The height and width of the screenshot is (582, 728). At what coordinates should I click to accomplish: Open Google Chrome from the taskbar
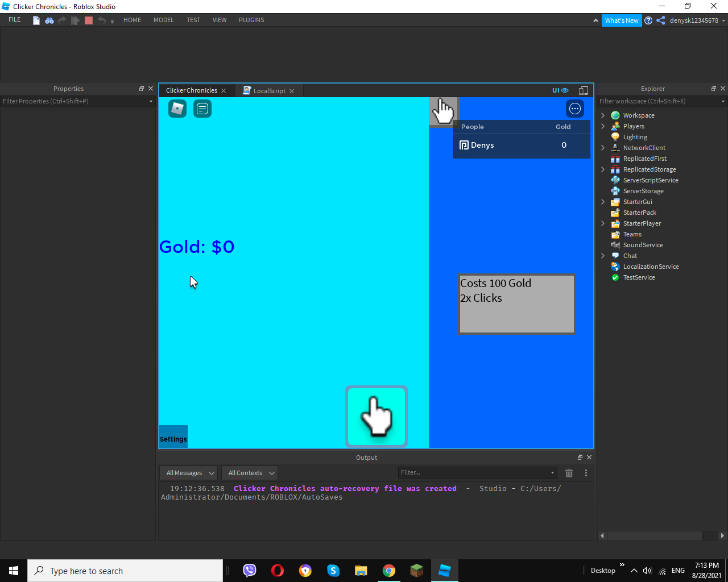coord(389,571)
